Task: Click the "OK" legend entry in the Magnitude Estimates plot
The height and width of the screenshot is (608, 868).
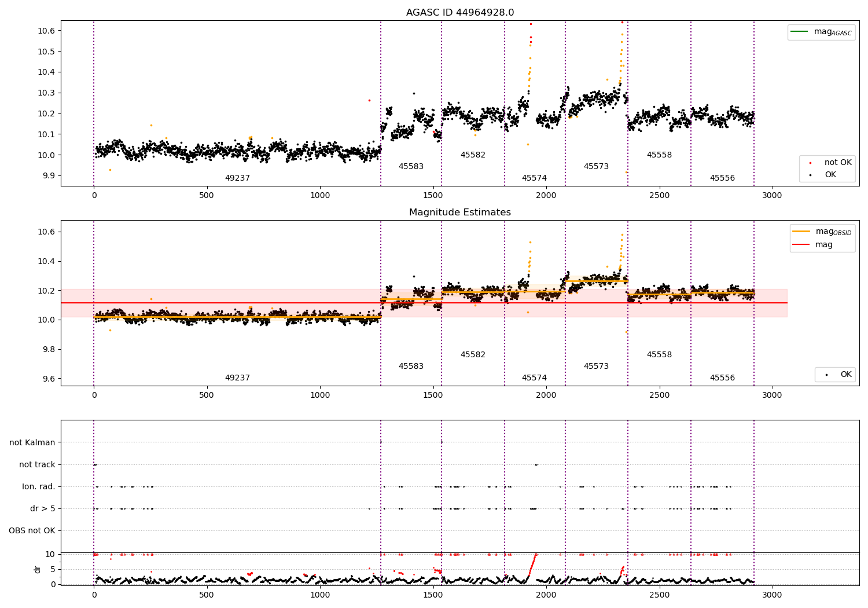Action: (x=846, y=375)
